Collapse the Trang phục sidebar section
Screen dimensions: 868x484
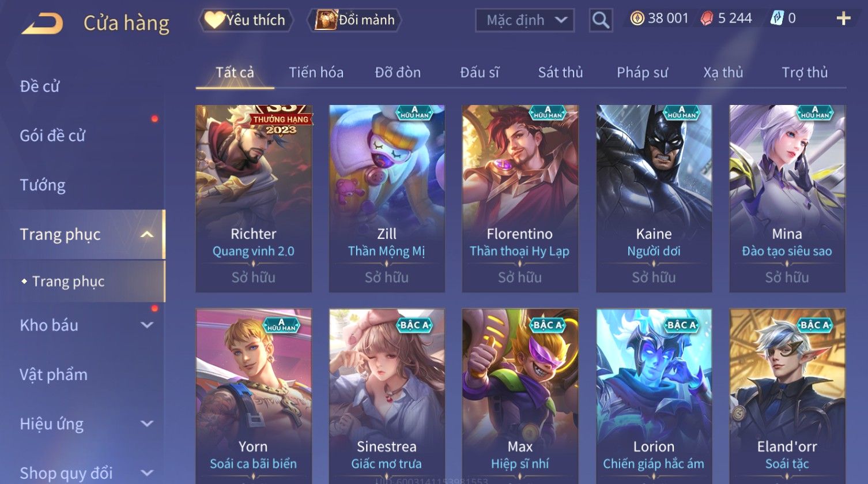click(x=148, y=234)
